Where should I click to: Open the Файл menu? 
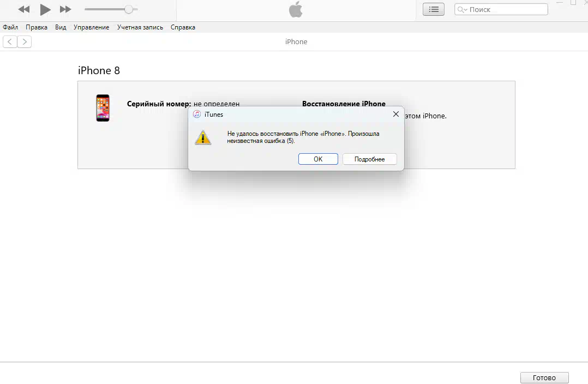10,27
